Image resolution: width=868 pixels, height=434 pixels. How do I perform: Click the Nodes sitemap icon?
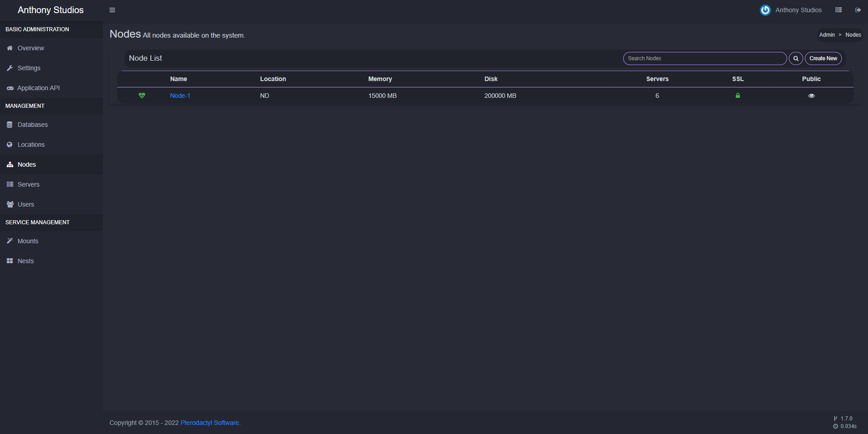click(x=10, y=164)
